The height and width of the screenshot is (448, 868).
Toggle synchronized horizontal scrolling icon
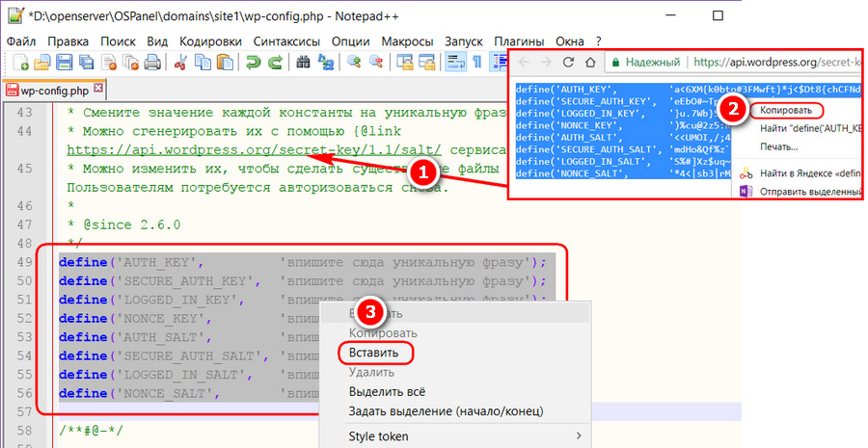pyautogui.click(x=427, y=62)
